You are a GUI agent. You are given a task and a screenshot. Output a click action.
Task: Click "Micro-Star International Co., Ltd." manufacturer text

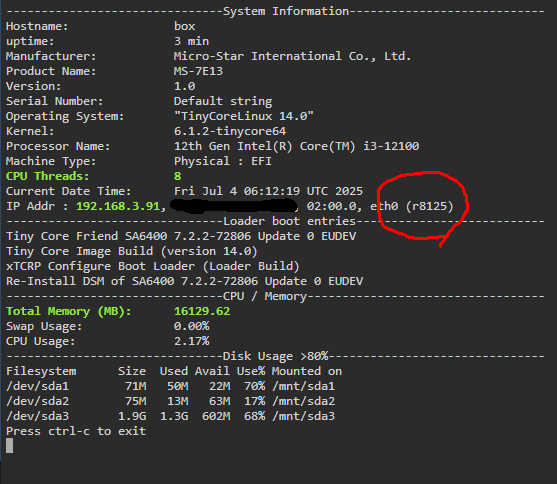[x=292, y=56]
